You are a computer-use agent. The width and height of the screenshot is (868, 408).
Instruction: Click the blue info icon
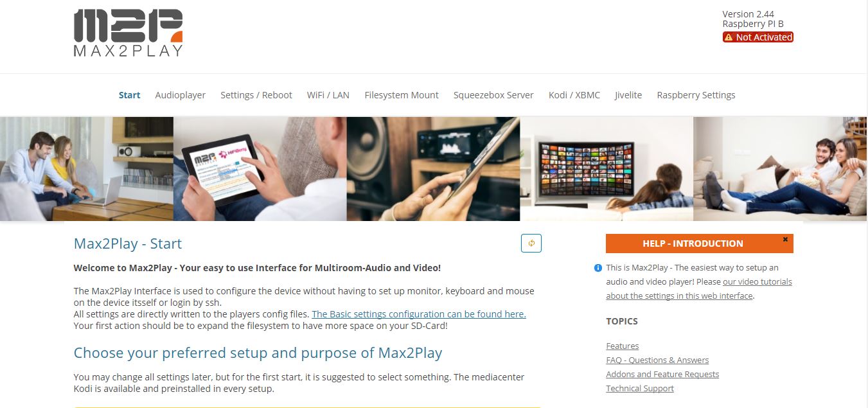[598, 268]
